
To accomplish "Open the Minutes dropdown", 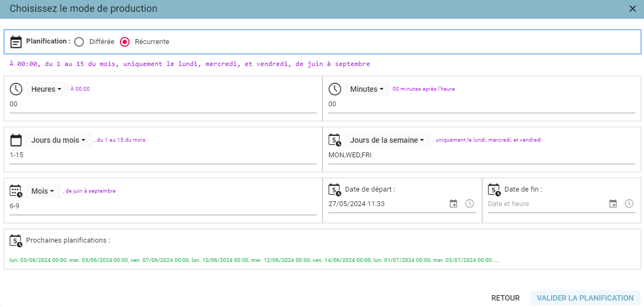I will pos(367,89).
